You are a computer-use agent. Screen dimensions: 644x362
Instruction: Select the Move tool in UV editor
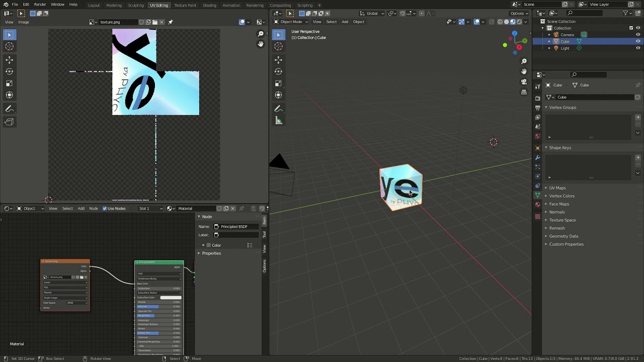9,59
